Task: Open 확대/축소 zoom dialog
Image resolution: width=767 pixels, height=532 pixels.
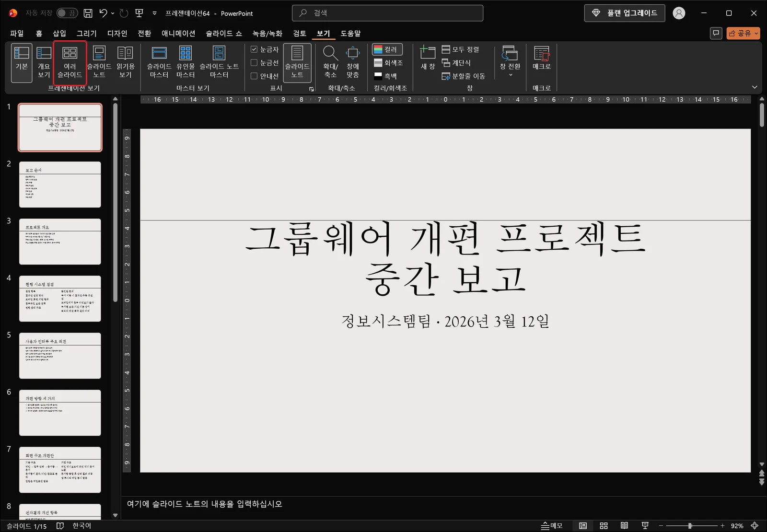Action: click(330, 62)
